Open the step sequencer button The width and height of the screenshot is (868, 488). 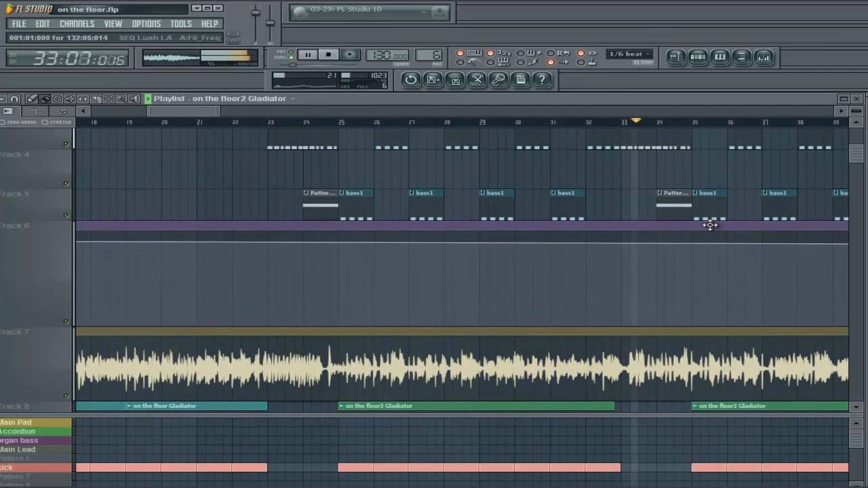[x=698, y=57]
